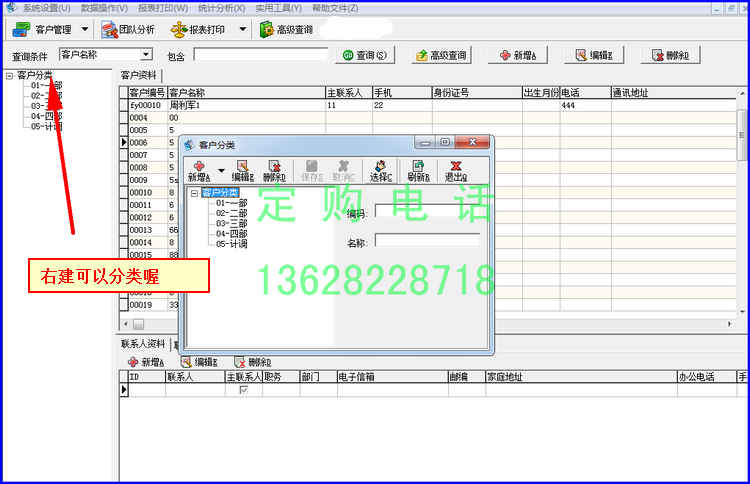Image resolution: width=750 pixels, height=484 pixels.
Task: Open 高级查询 button in the query bar
Action: pyautogui.click(x=441, y=55)
